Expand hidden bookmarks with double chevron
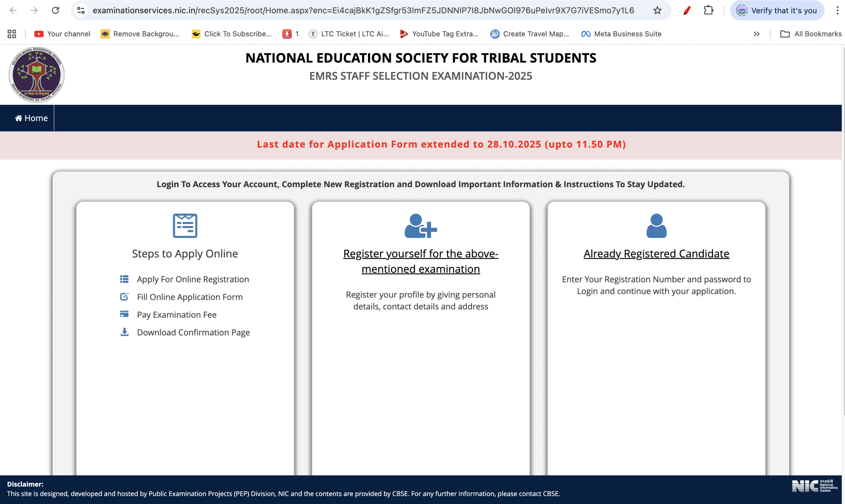845x504 pixels. (x=756, y=34)
